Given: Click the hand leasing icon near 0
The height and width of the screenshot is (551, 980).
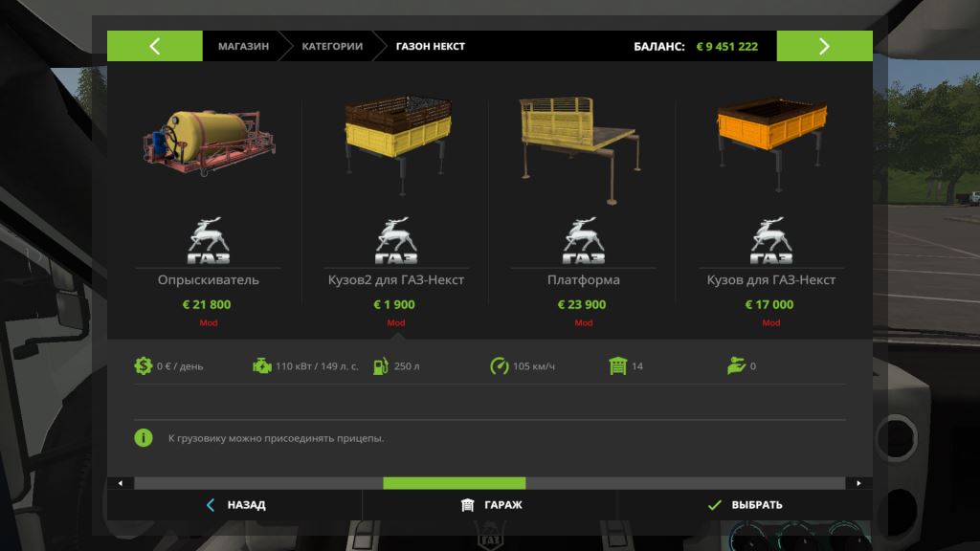Looking at the screenshot, I should click(x=736, y=365).
